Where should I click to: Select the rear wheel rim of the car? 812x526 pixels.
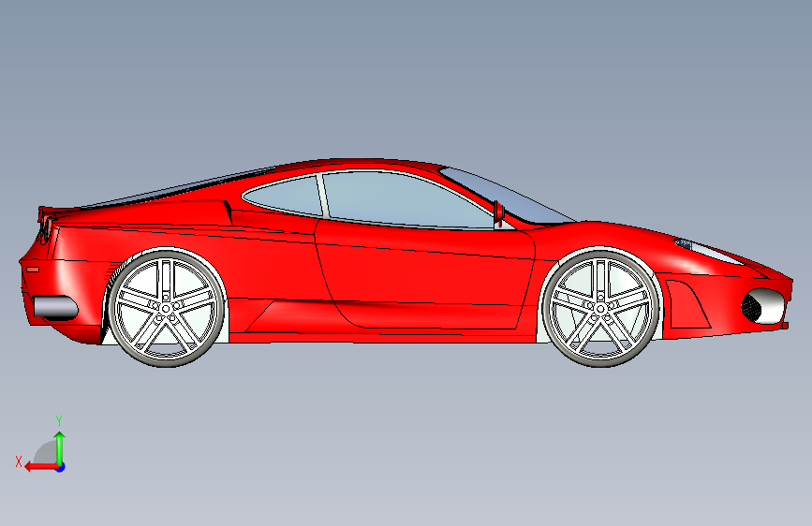point(166,309)
